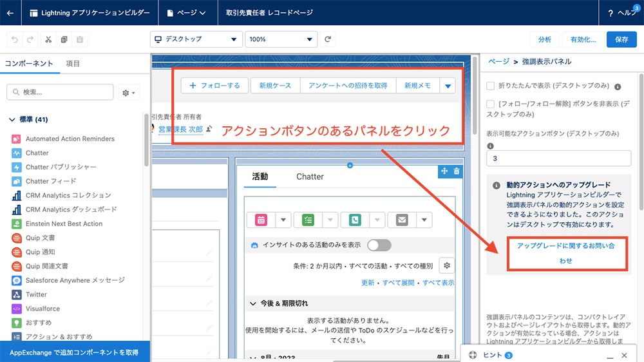Switch to the 項目 tab
The width and height of the screenshot is (644, 362).
point(73,63)
